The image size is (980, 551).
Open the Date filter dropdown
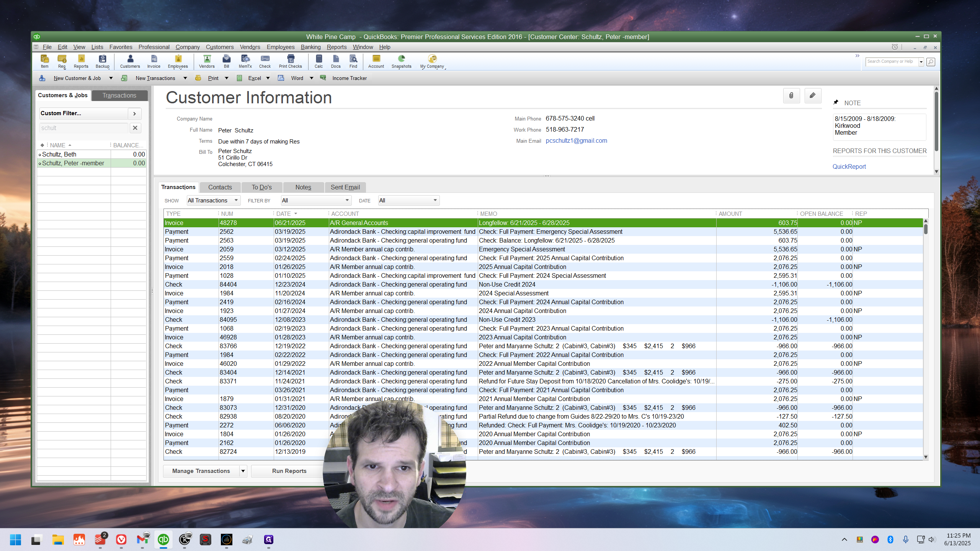click(x=408, y=201)
